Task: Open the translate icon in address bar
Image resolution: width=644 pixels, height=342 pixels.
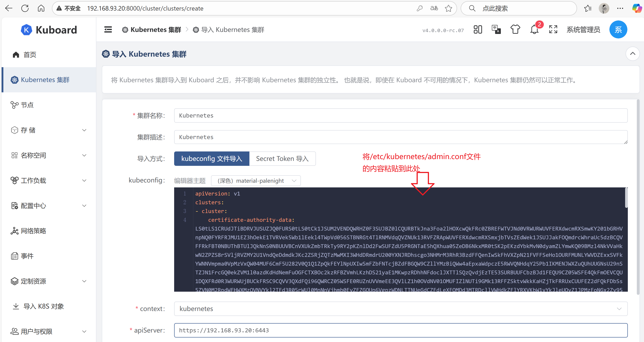Action: (x=434, y=8)
